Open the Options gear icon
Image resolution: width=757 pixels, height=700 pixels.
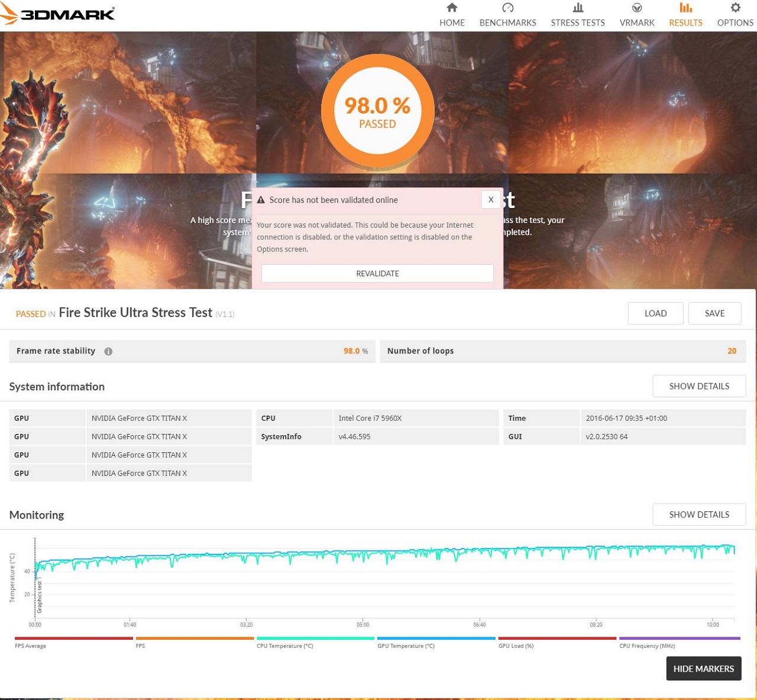point(735,8)
